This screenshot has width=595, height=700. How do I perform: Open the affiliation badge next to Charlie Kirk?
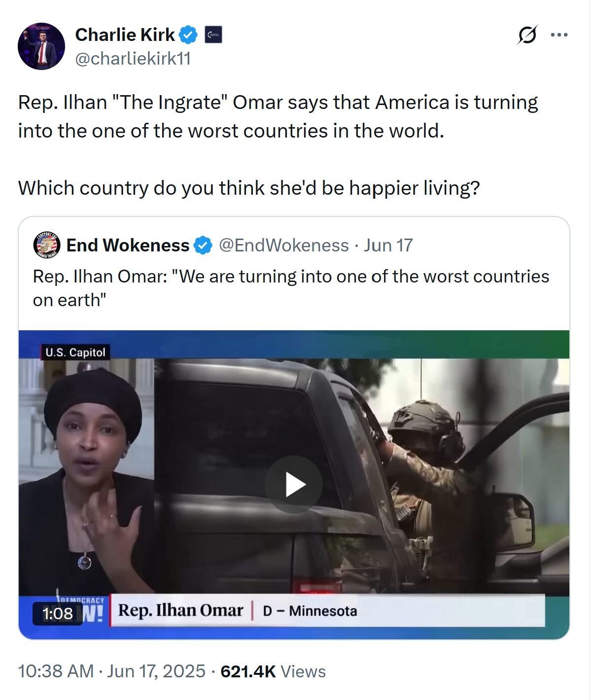(x=213, y=35)
